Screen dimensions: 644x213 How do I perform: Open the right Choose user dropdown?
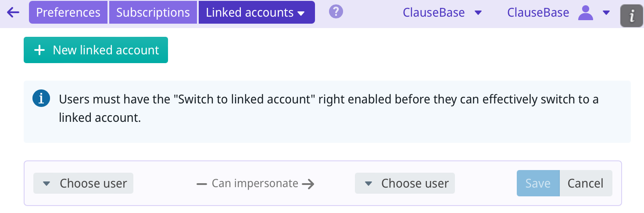point(405,183)
